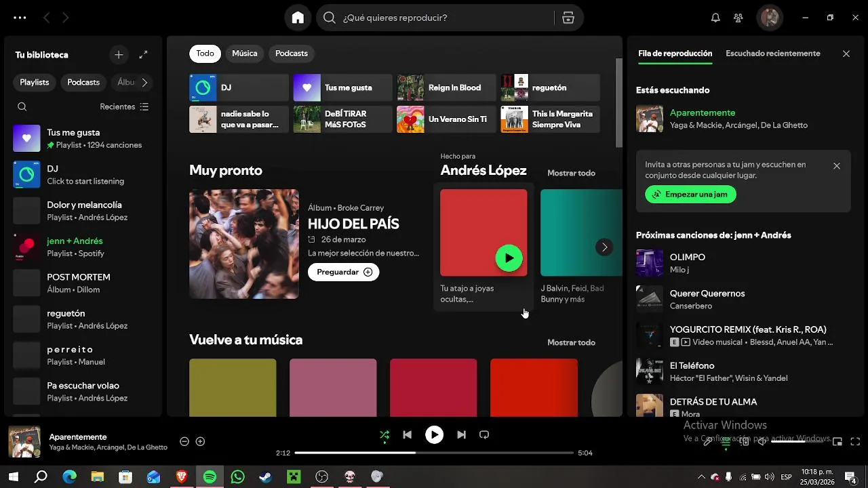Open the notifications bell
This screenshot has width=868, height=488.
[715, 18]
